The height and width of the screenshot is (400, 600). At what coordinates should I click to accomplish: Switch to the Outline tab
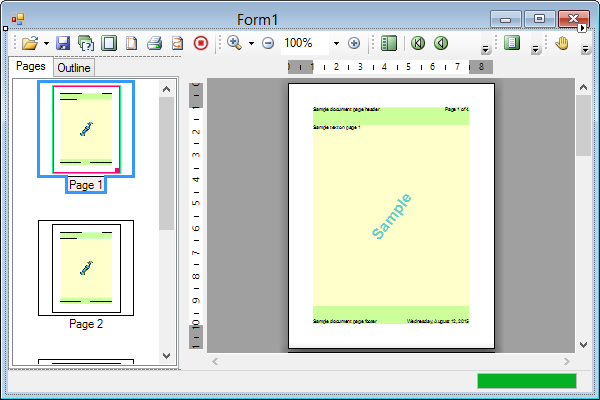point(74,68)
